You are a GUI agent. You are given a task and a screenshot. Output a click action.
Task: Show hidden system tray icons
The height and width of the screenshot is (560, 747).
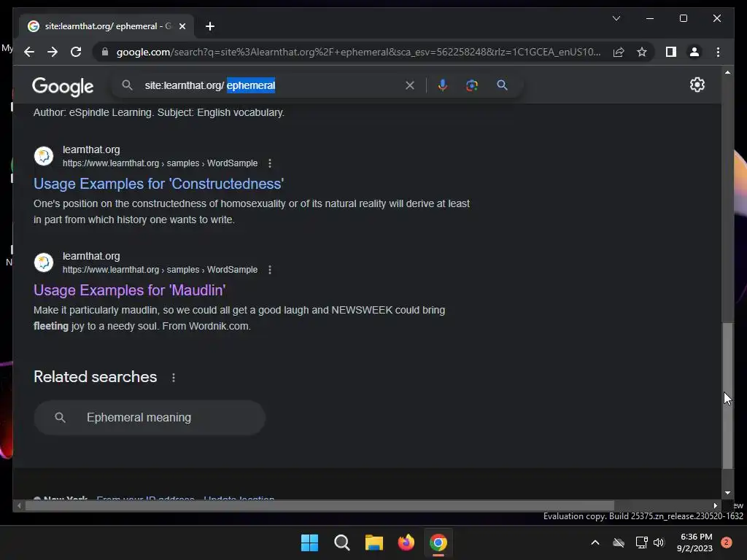click(x=595, y=542)
